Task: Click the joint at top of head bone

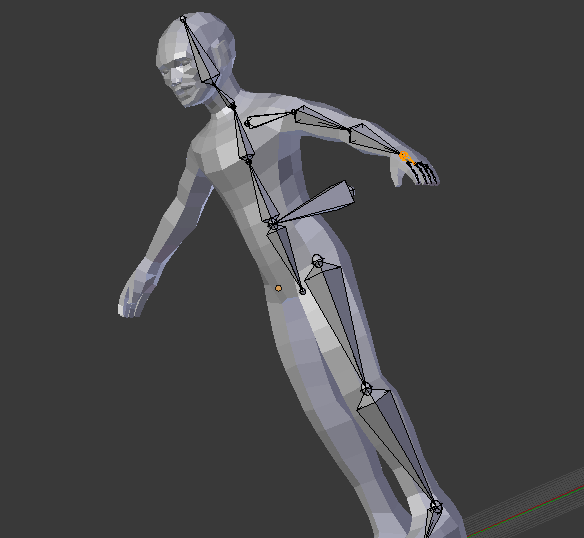Action: 183,18
